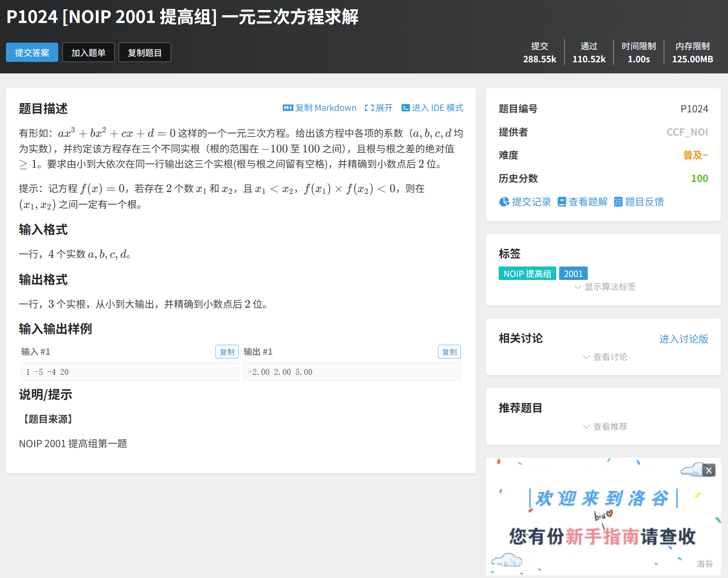This screenshot has height=578, width=728.
Task: Expand the algorithm tags section
Action: pos(605,287)
